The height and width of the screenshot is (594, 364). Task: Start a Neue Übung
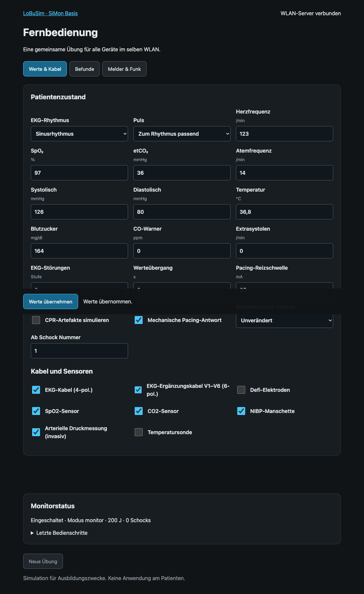pyautogui.click(x=43, y=561)
